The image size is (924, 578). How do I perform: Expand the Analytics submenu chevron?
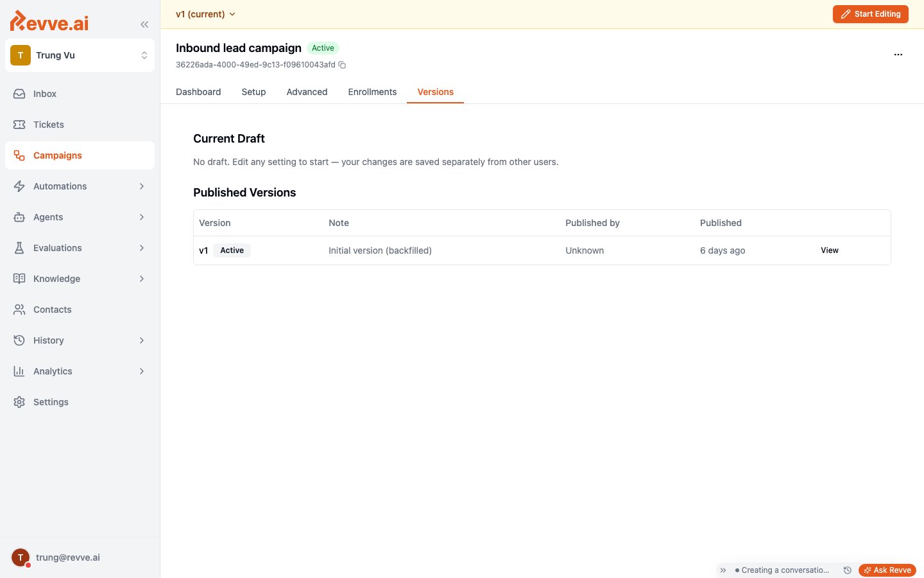(x=142, y=371)
